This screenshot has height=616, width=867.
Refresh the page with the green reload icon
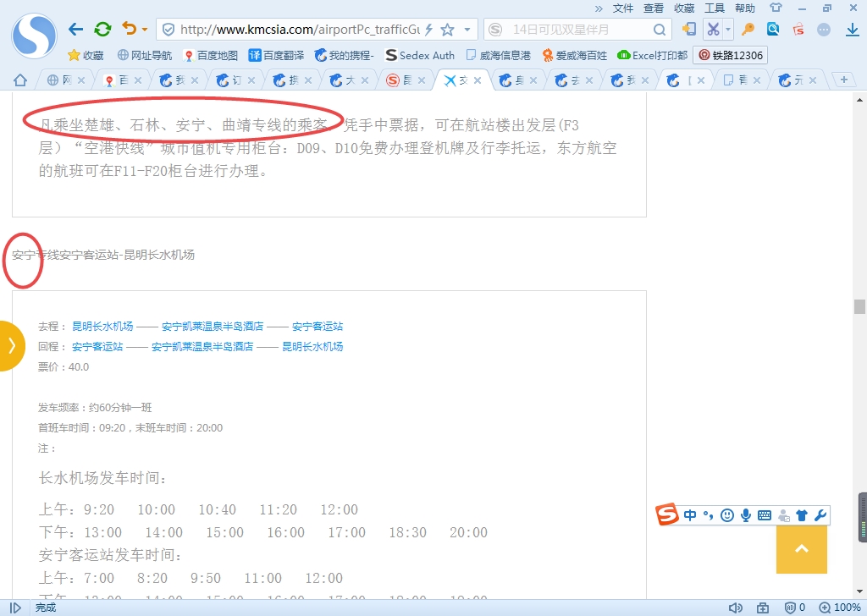tap(102, 30)
